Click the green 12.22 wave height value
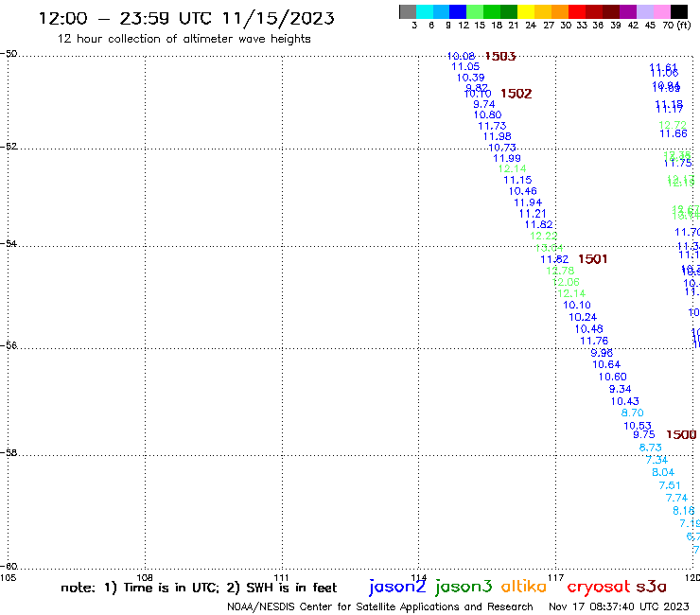Viewport: 700px width, 615px height. point(543,236)
